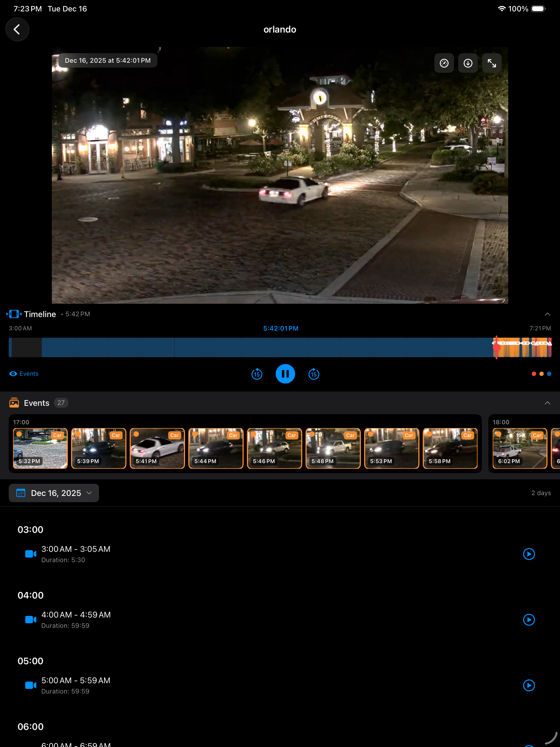
Task: Collapse the Timeline section
Action: [x=548, y=314]
